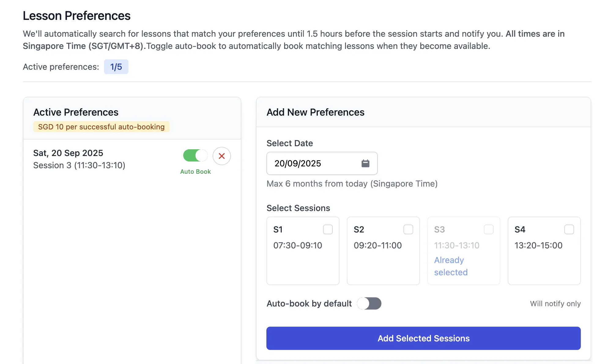Click the Session 3 (11:30-13:10) preference entry
Image resolution: width=616 pixels, height=364 pixels.
(x=79, y=165)
